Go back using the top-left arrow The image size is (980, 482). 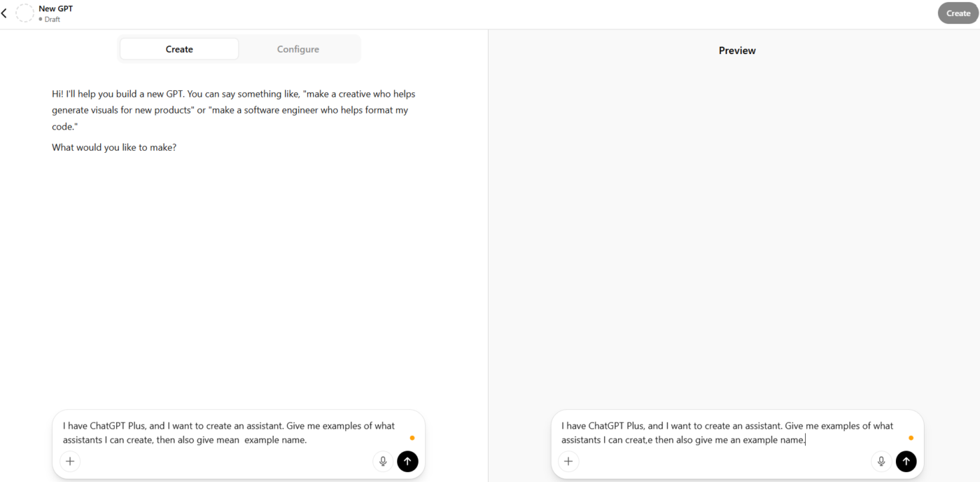[x=4, y=13]
